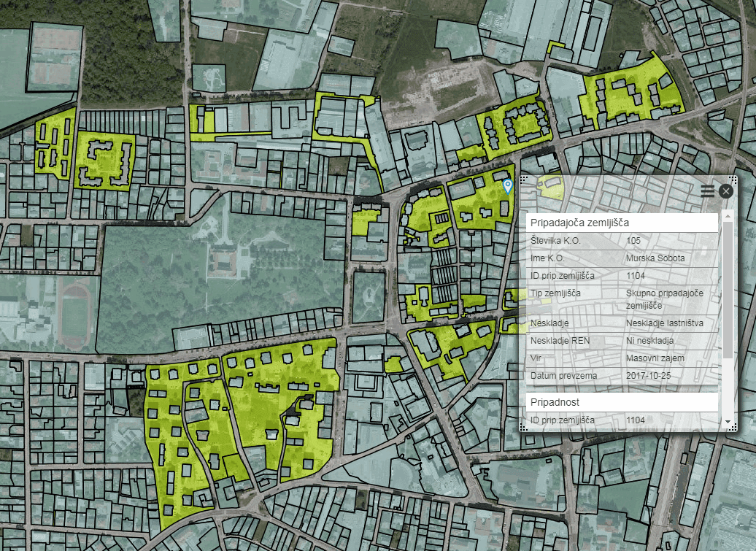This screenshot has height=551, width=756.
Task: Click the stadium running track on map
Action: tap(74, 317)
